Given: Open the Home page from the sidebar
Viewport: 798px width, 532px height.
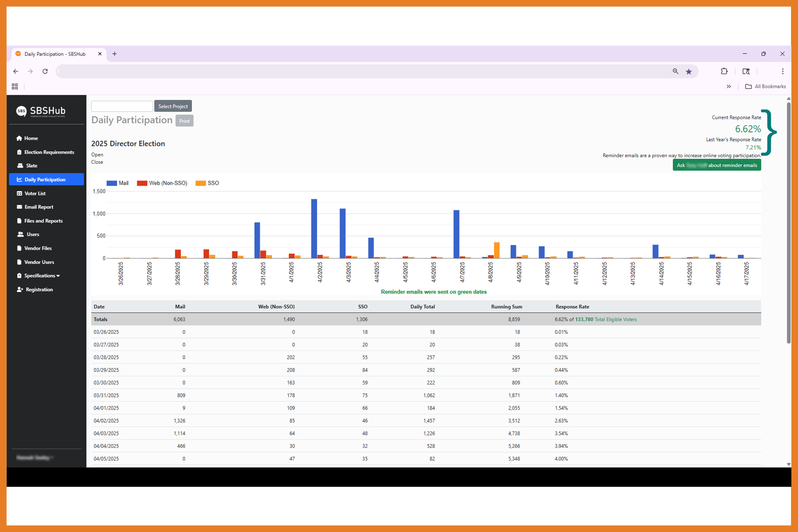Looking at the screenshot, I should click(30, 138).
